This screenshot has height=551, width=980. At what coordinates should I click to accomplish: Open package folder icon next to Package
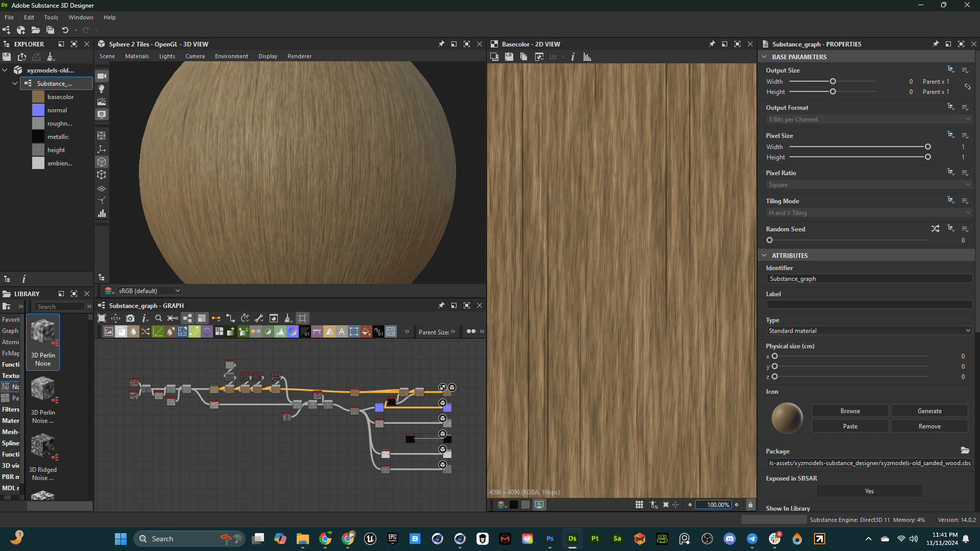click(x=965, y=450)
